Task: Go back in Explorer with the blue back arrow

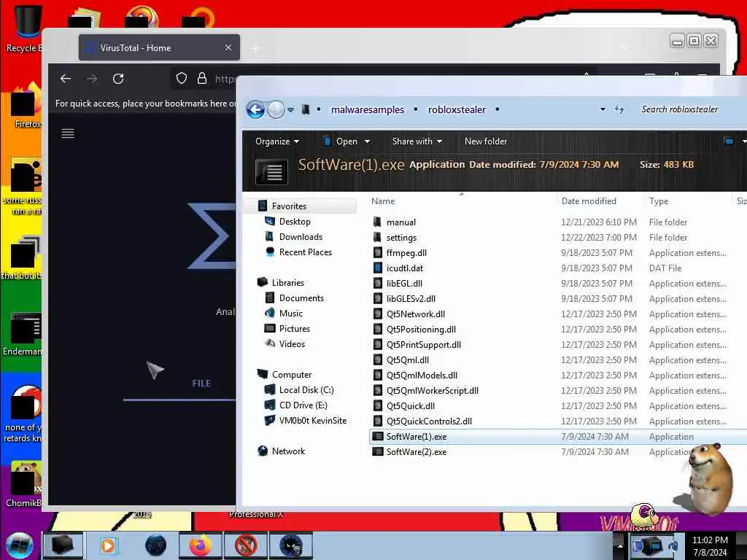Action: tap(255, 109)
